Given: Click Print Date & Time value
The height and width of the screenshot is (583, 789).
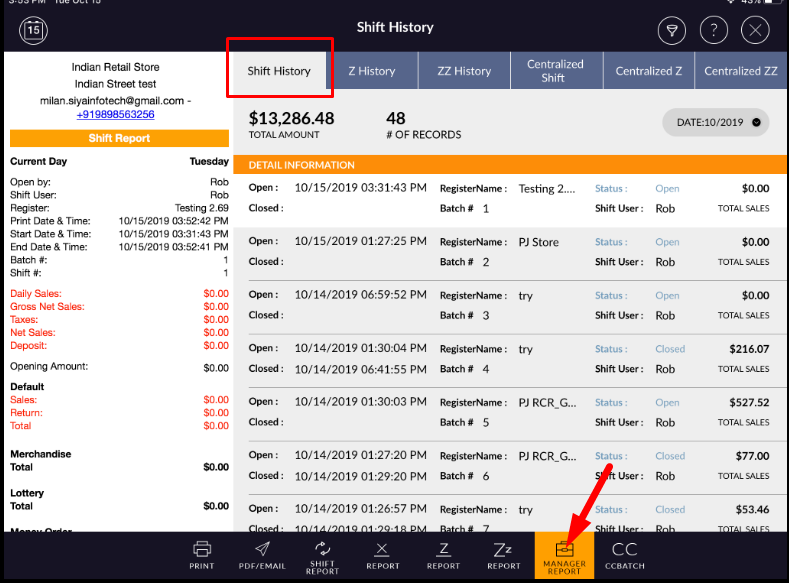Looking at the screenshot, I should [173, 221].
